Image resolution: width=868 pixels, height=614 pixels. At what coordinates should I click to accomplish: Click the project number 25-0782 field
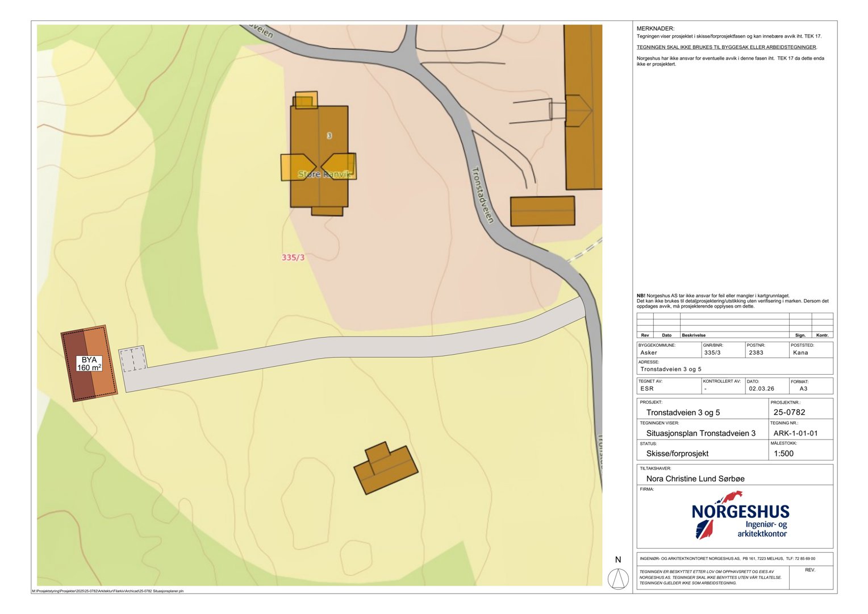(x=789, y=412)
